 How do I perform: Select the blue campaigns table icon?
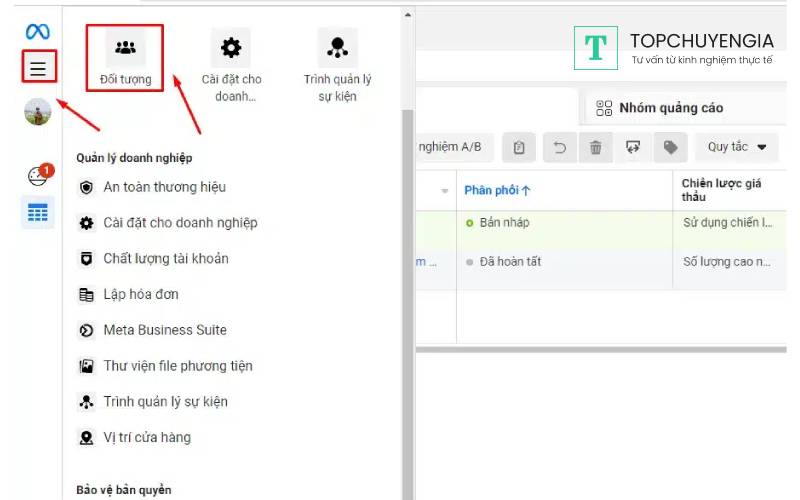click(x=38, y=212)
